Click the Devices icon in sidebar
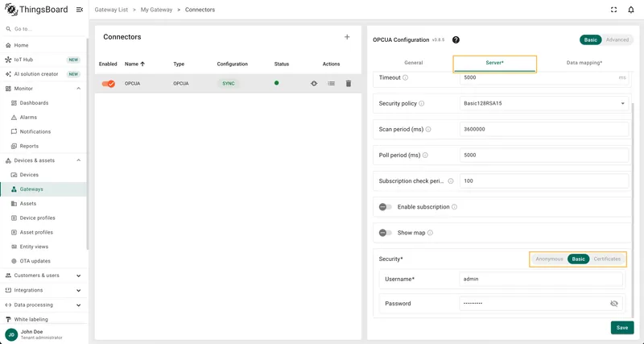The width and height of the screenshot is (644, 344). 14,175
